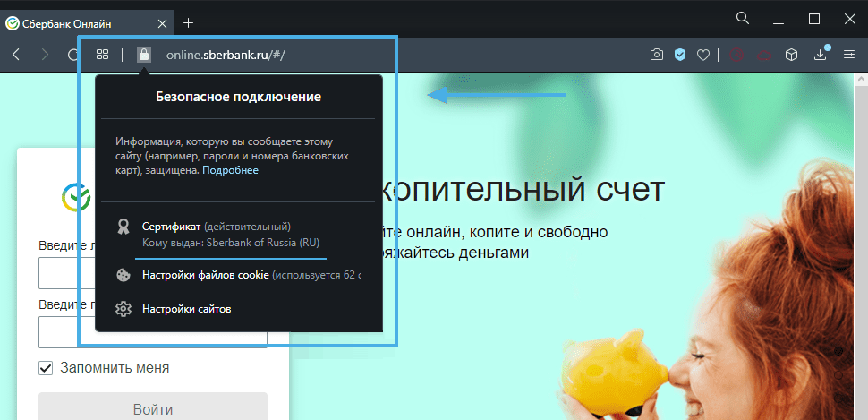Toggle the 'Запомнить меня' checkbox

(46, 368)
